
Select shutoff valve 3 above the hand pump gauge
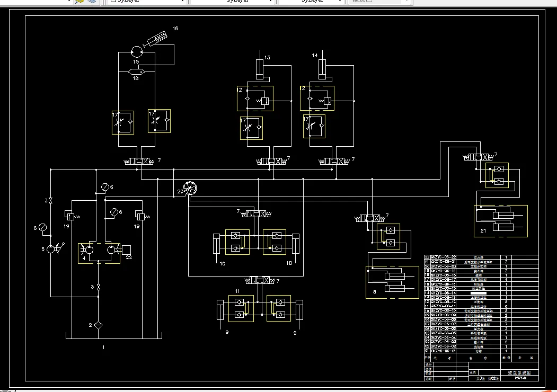(50, 201)
